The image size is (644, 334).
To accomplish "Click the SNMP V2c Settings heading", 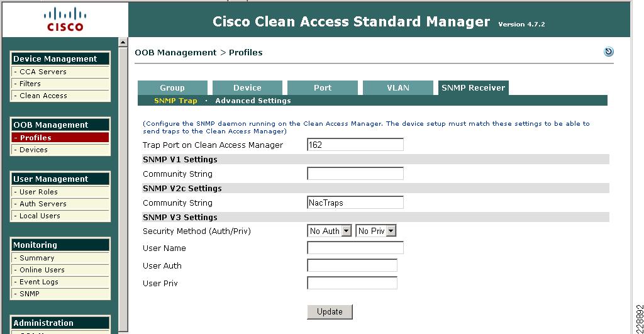I will pos(182,188).
